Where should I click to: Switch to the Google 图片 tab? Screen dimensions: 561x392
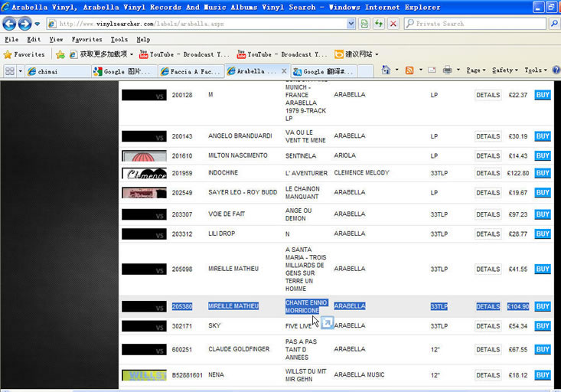pyautogui.click(x=125, y=72)
